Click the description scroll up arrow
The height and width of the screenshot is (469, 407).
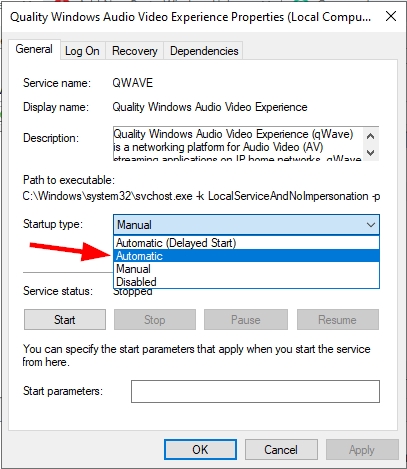click(371, 136)
